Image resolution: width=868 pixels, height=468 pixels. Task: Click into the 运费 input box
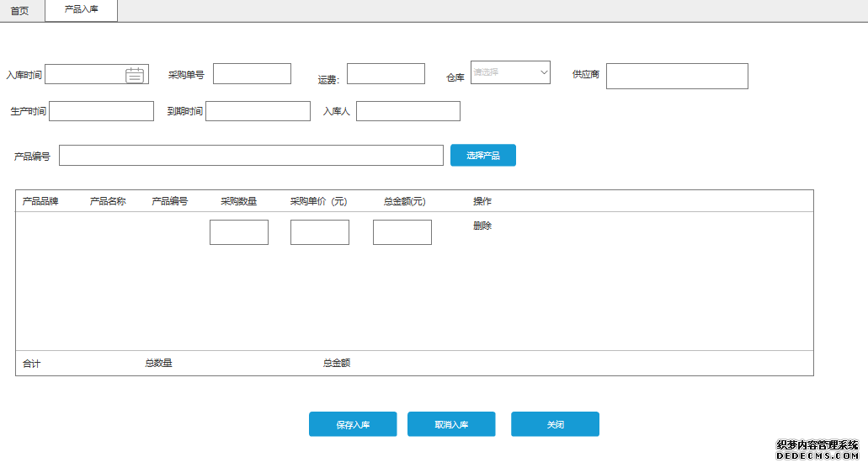(386, 74)
